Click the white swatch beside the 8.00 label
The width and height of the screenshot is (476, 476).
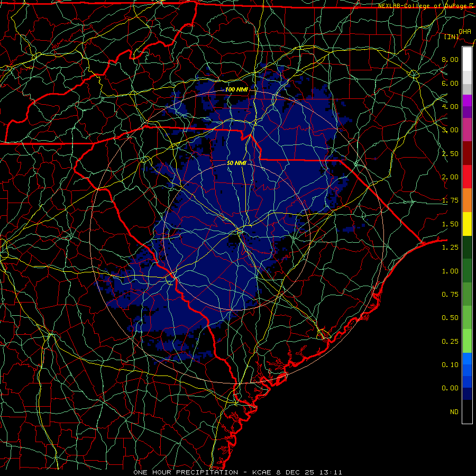467,59
